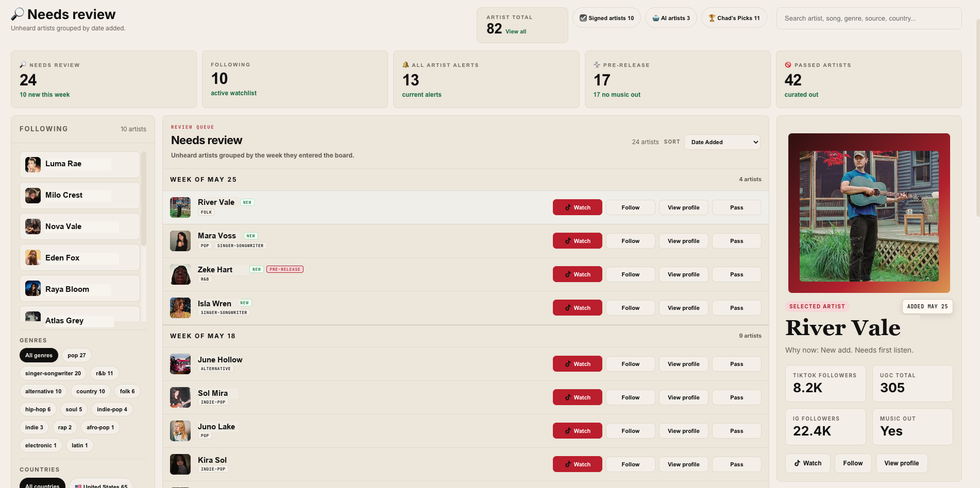Click the Pre-Release card icon
Image resolution: width=980 pixels, height=488 pixels.
point(597,65)
